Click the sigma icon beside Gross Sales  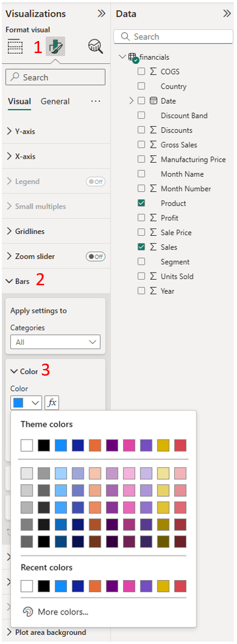coord(153,145)
